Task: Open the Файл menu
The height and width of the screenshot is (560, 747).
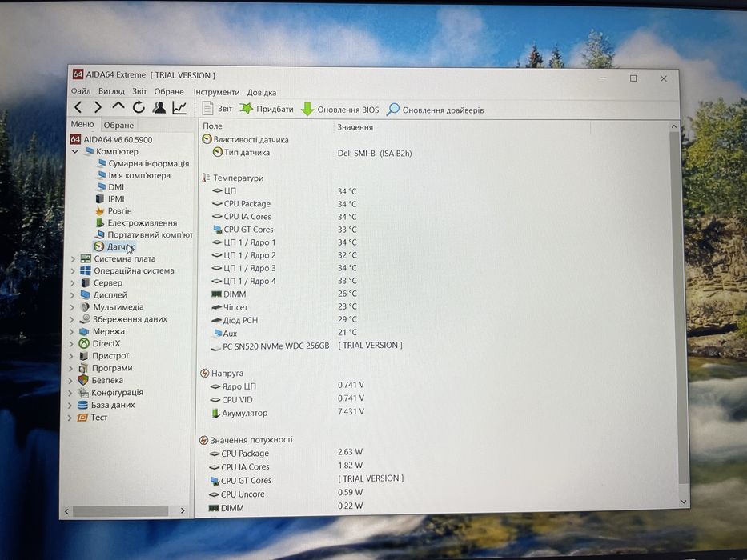Action: (x=81, y=91)
